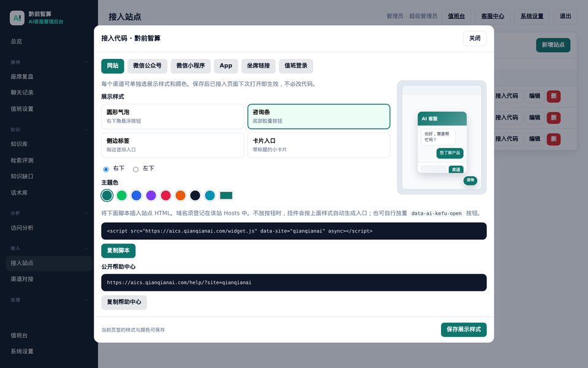Open 系统设置 link in top header bar
The image size is (588, 368).
[x=532, y=16]
